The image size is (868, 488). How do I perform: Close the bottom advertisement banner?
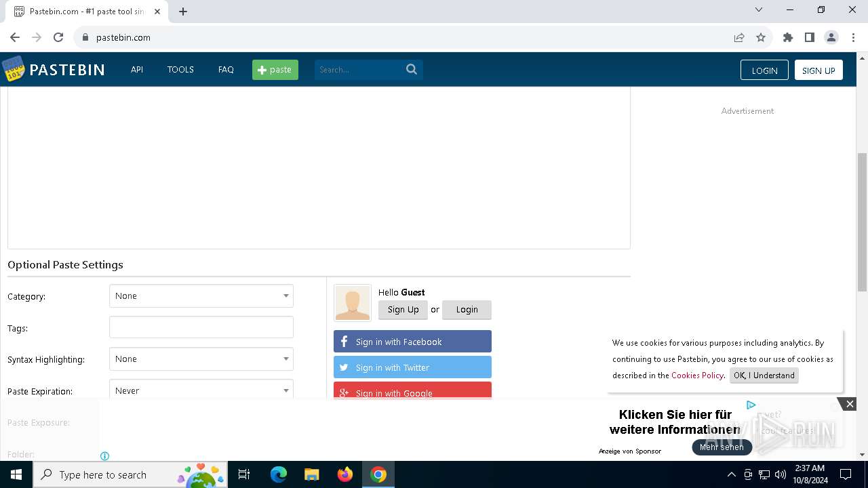tap(850, 404)
